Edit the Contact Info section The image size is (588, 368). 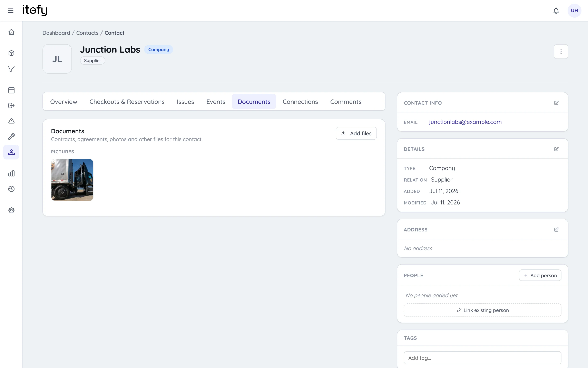pos(556,103)
